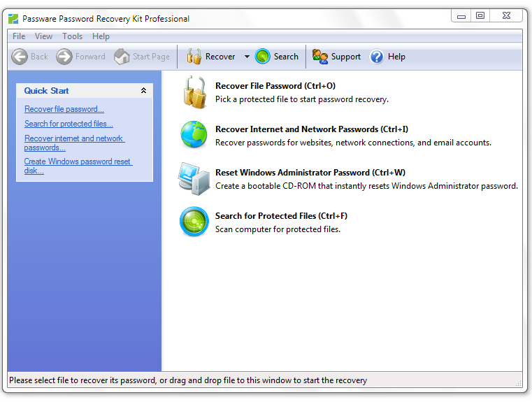
Task: Click 'Create a bootable CD-ROM' description text
Action: click(x=366, y=186)
